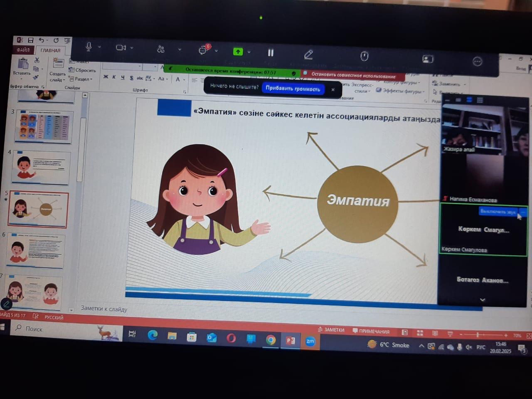Click the PowerPoint zoom slider in status bar
The height and width of the screenshot is (399, 532).
click(x=478, y=335)
